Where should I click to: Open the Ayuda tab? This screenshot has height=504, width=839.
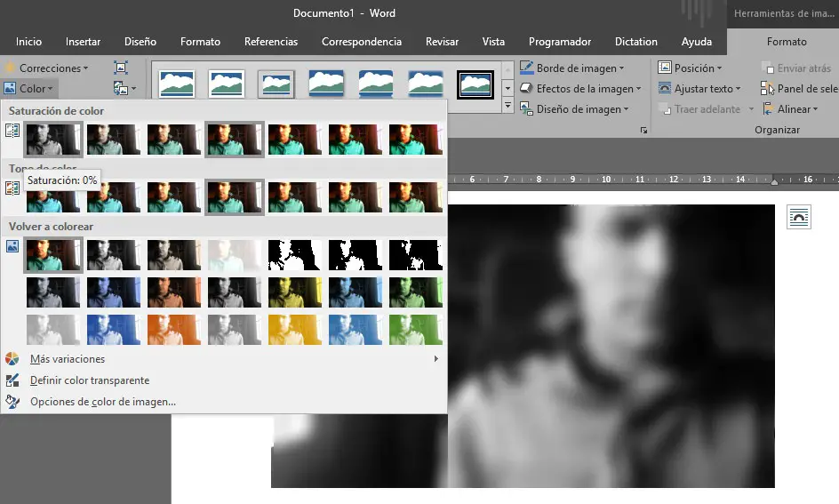click(697, 42)
